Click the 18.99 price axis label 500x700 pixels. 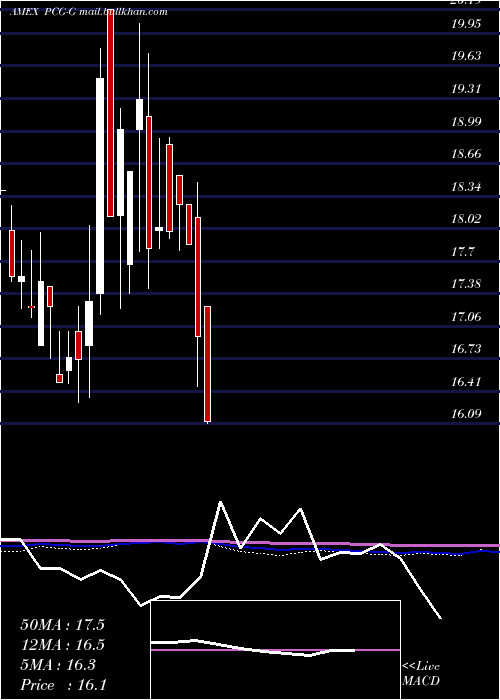coord(467,121)
